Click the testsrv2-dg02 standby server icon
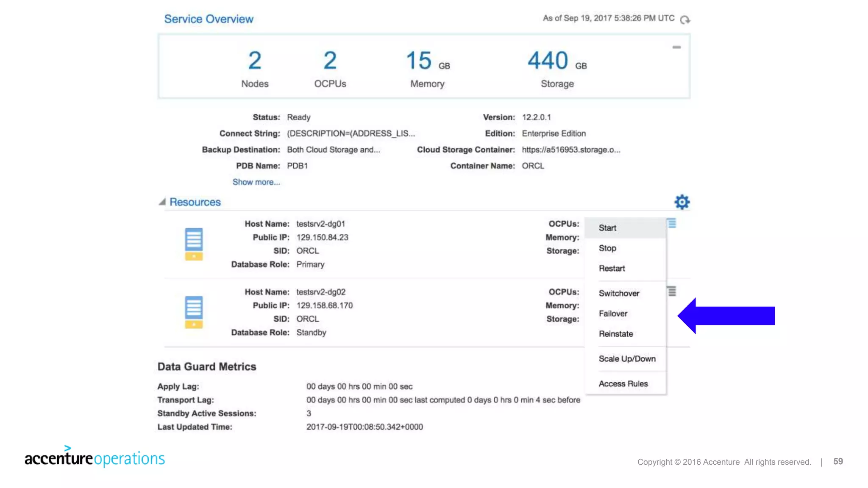Viewport: 868px width, 488px height. [194, 312]
